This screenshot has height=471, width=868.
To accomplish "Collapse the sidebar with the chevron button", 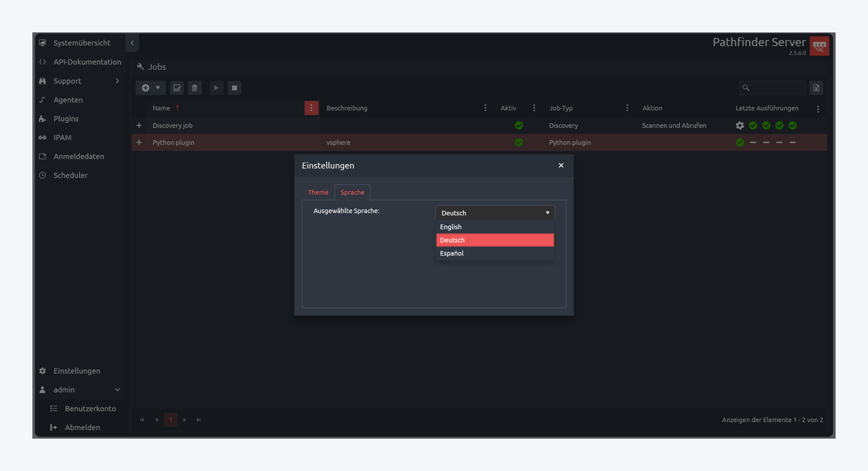I will click(x=132, y=43).
